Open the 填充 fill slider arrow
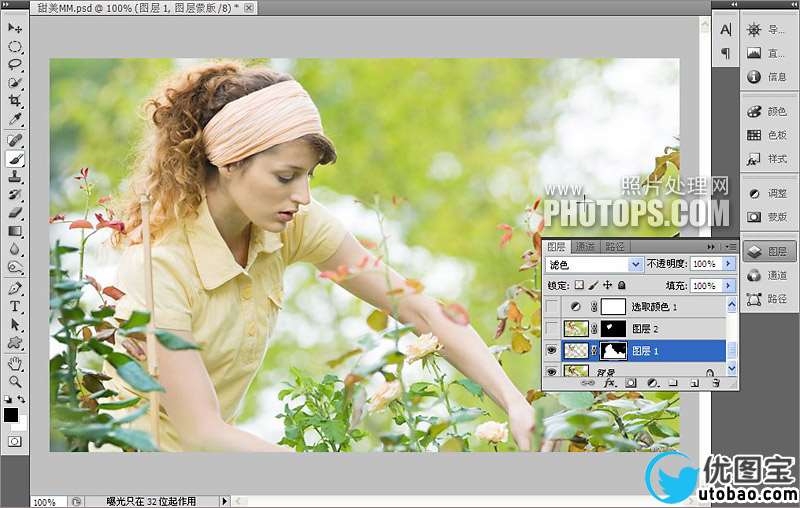 [x=729, y=286]
